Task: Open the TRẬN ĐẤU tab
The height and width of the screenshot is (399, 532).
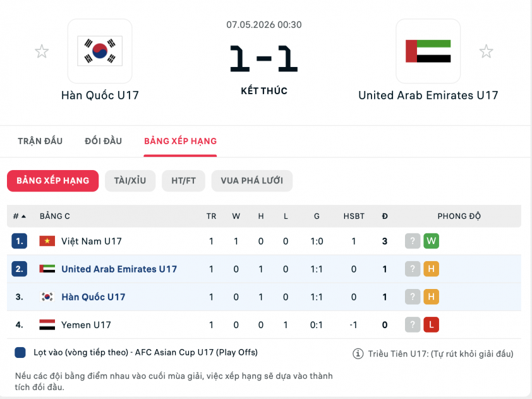Action: coord(40,141)
